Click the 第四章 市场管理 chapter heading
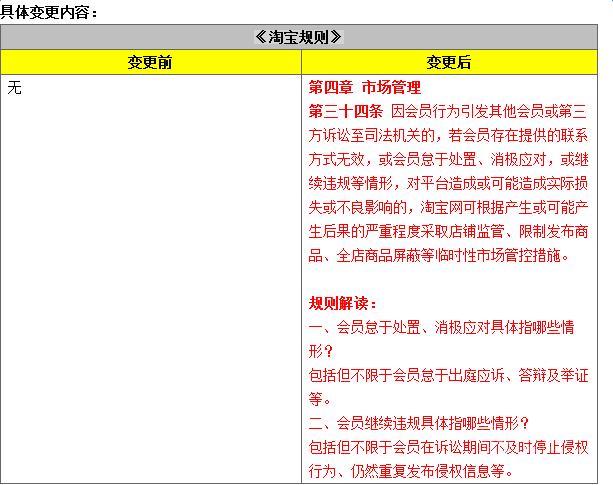Viewport: 613px width, 485px height. (365, 88)
